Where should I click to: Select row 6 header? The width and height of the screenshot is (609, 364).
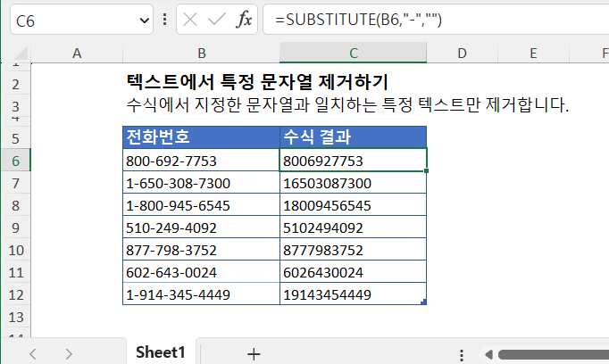pos(15,161)
